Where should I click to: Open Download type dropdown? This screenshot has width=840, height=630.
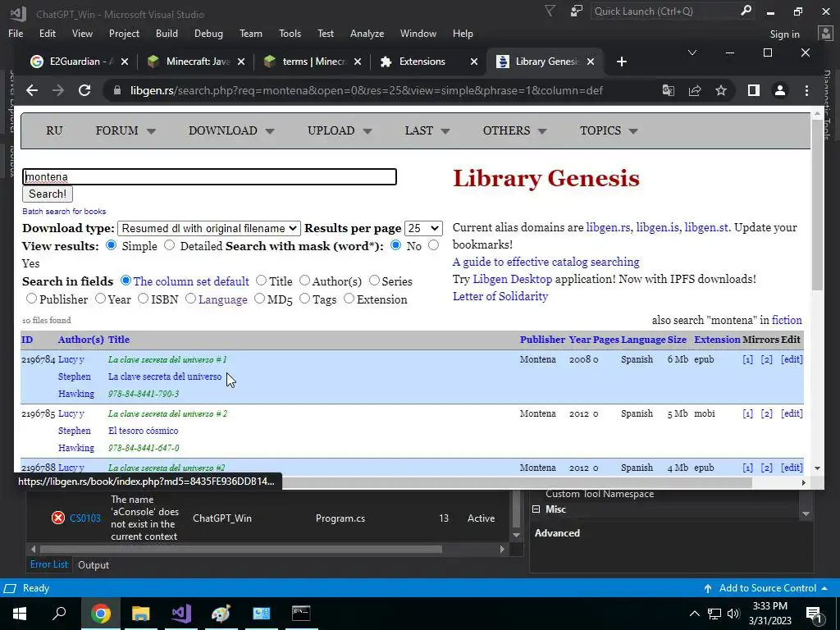tap(209, 228)
